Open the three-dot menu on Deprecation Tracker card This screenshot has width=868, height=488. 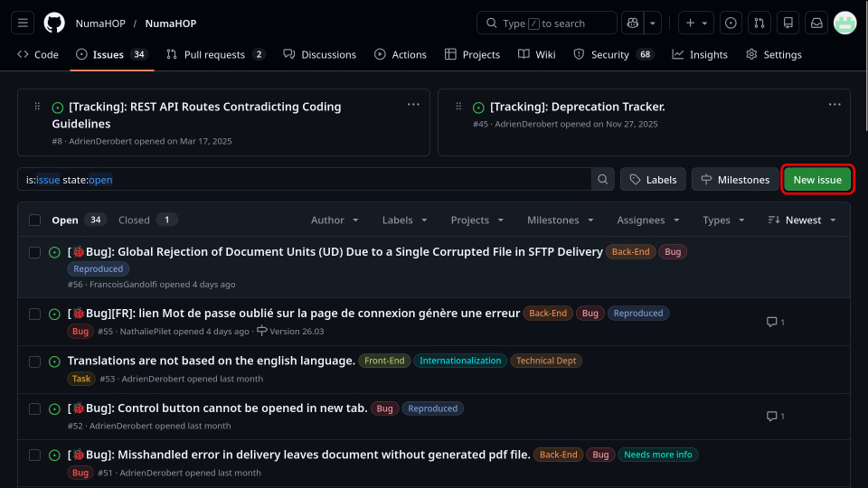pos(835,105)
